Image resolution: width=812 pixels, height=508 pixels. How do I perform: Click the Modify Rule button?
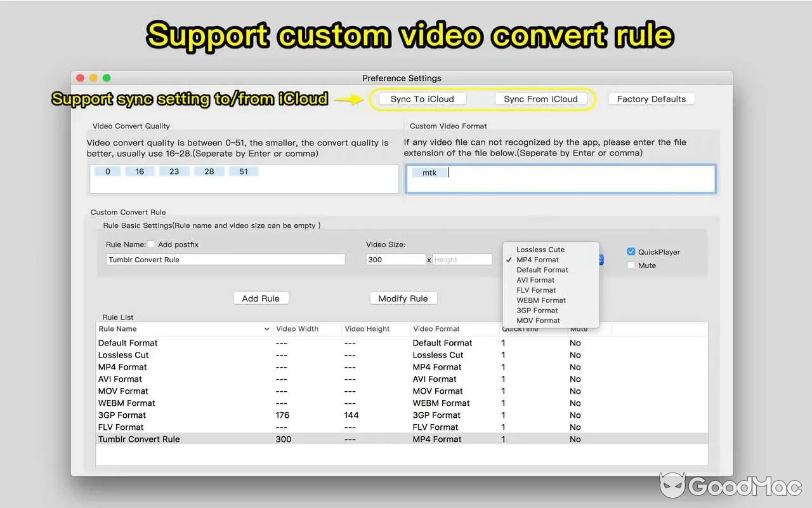click(x=403, y=298)
